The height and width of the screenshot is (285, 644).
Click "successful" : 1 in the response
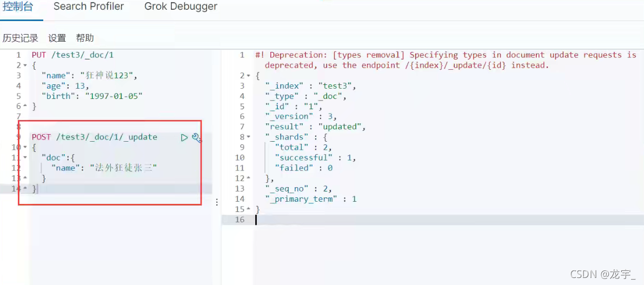[x=316, y=158]
